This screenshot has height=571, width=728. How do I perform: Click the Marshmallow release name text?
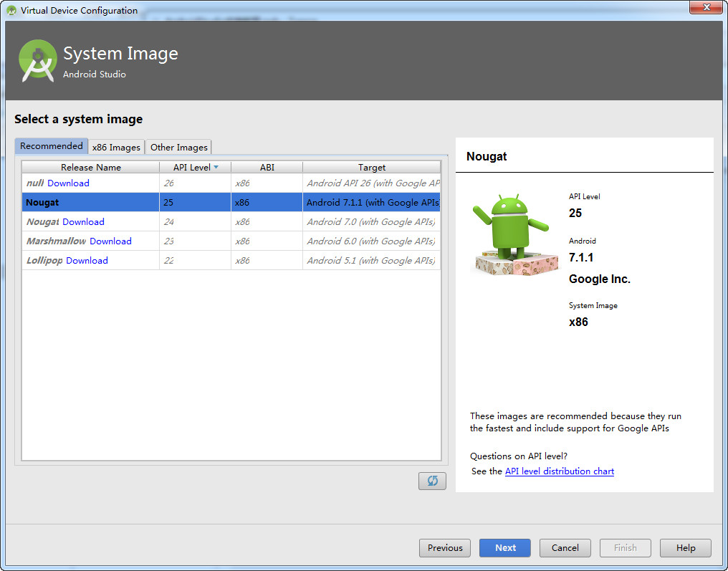[x=56, y=241]
